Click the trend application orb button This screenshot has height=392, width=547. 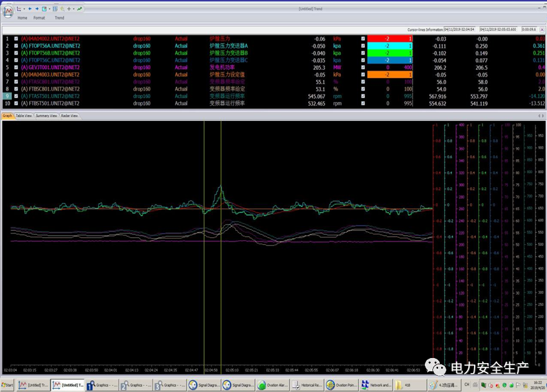coord(8,13)
